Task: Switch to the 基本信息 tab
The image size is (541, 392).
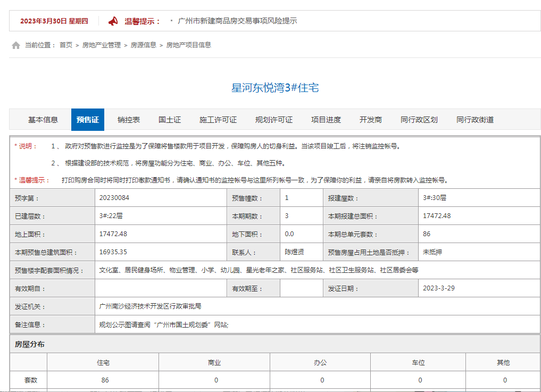Action: click(44, 120)
